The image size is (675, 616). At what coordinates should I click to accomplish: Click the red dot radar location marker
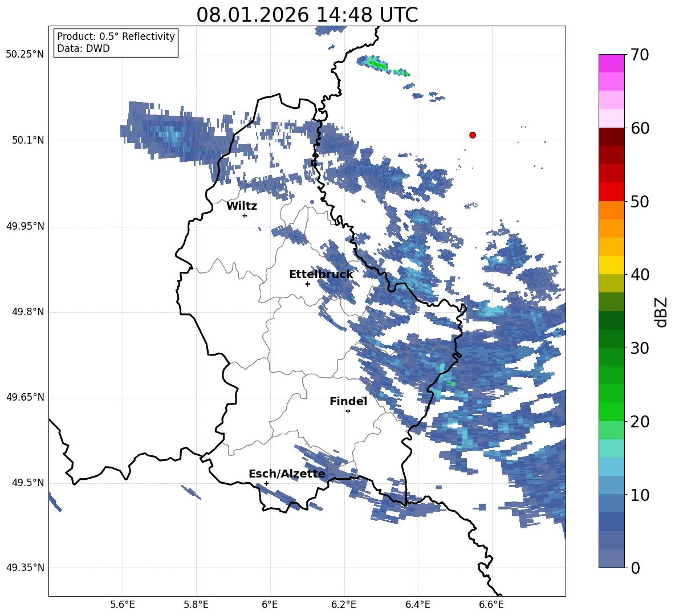[x=473, y=135]
